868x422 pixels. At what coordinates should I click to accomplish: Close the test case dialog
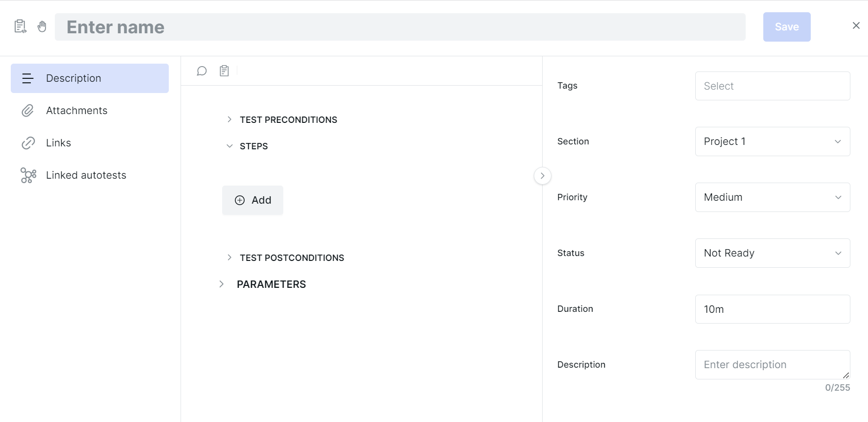click(x=856, y=25)
